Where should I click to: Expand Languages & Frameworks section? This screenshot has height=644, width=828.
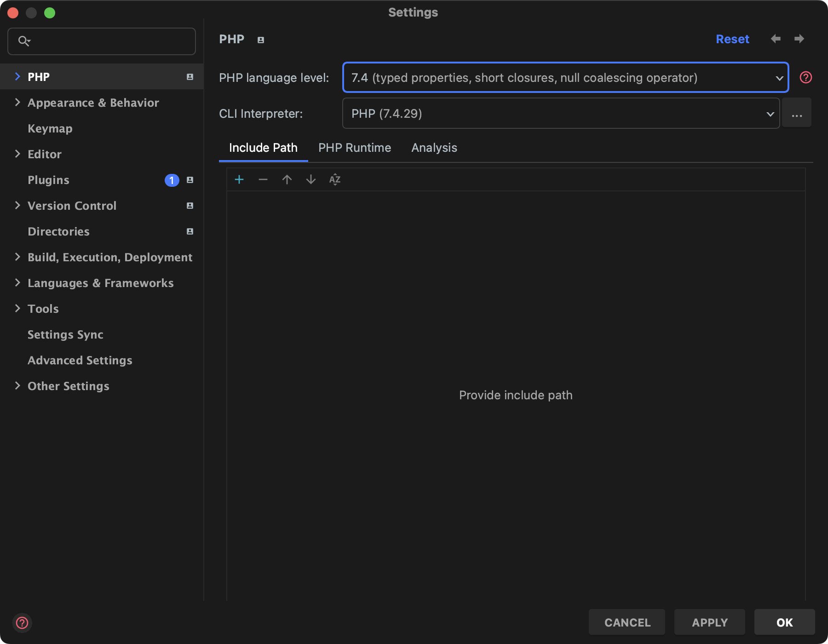tap(17, 282)
